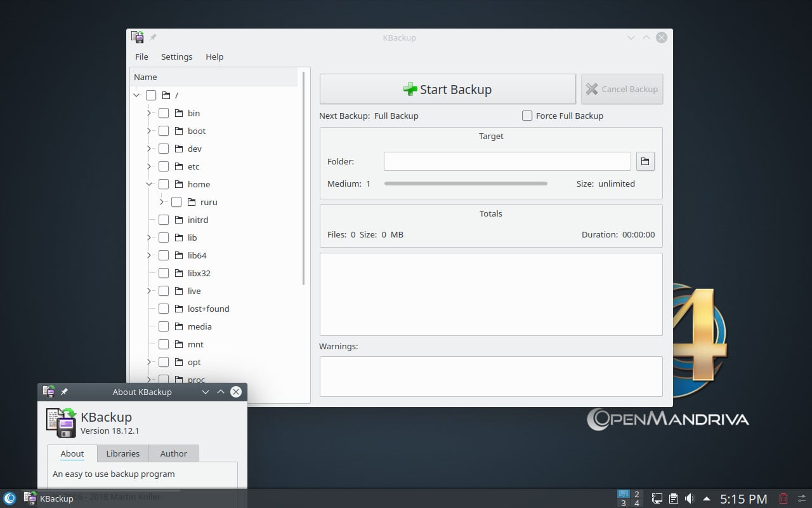Image resolution: width=812 pixels, height=508 pixels.
Task: Collapse the home folder in the tree
Action: 148,184
